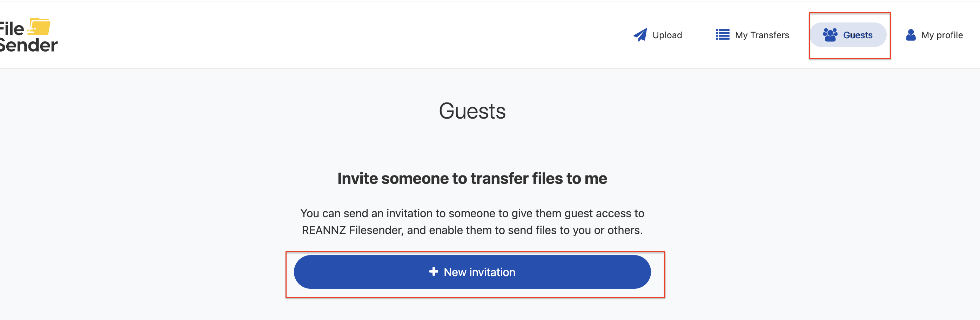Click the plus icon on New invitation

tap(433, 272)
